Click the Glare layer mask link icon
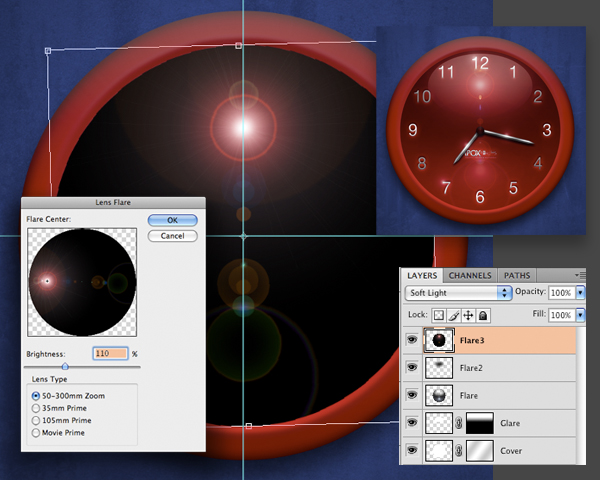This screenshot has height=480, width=600. 460,424
